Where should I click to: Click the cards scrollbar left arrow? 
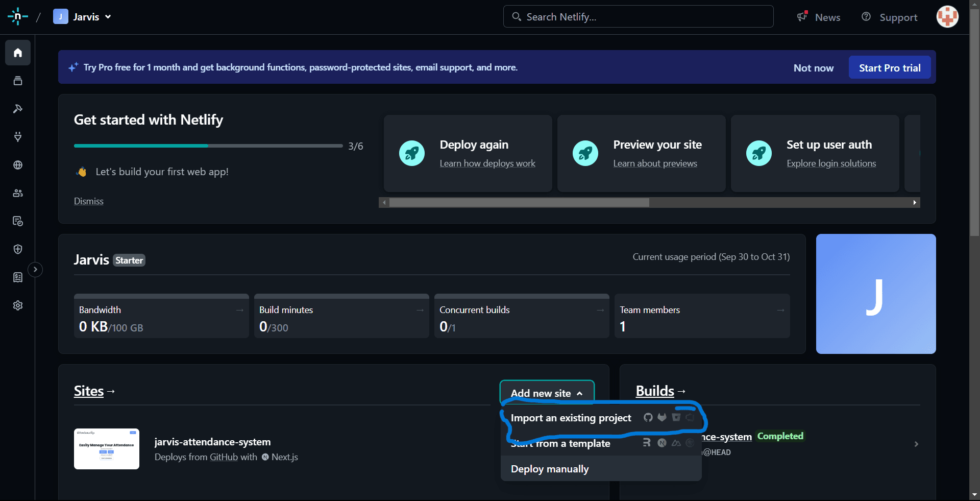384,203
